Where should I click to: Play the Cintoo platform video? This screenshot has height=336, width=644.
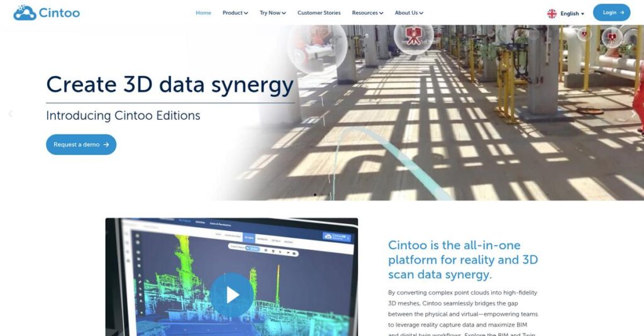(231, 294)
